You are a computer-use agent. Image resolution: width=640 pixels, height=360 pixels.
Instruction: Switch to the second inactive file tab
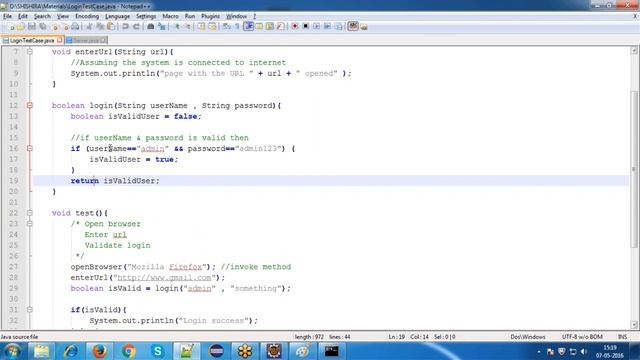coord(86,40)
